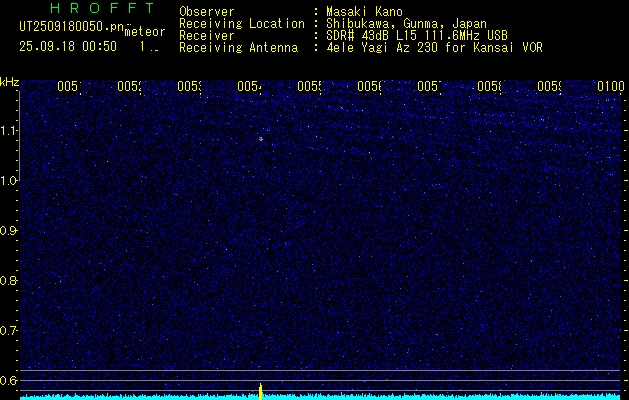
Task: Select observer name Masaki Kano
Action: pos(364,12)
